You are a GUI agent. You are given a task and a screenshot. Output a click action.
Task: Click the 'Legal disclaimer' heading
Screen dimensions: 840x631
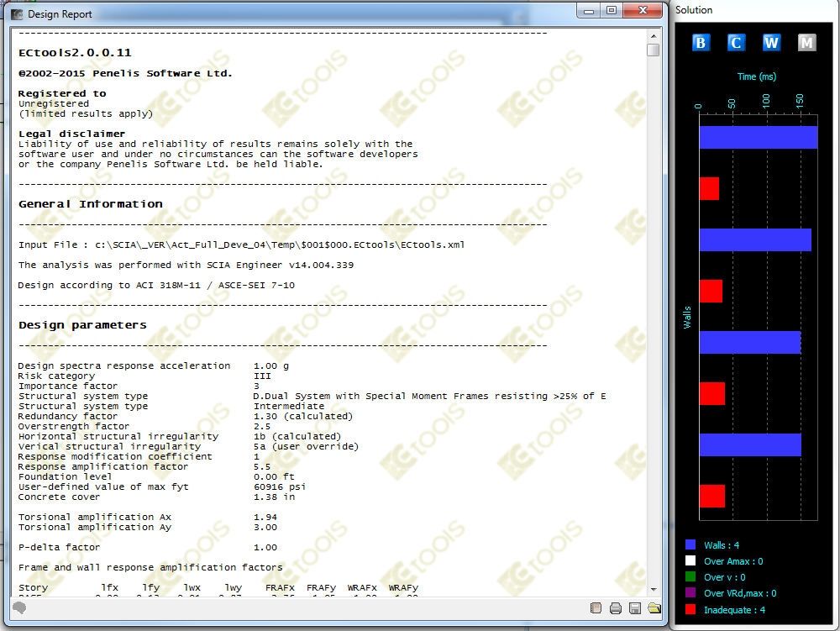[71, 134]
